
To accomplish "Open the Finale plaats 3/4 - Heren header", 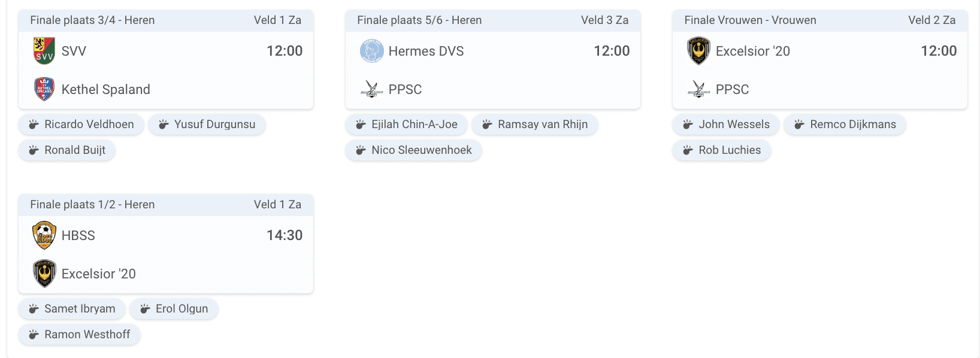I will [x=166, y=20].
